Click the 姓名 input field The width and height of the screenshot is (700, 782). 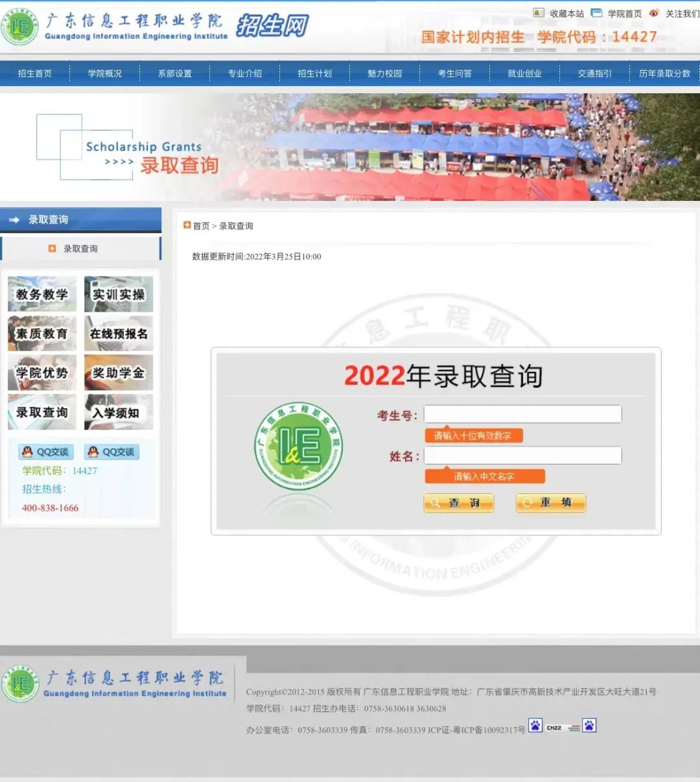(522, 455)
